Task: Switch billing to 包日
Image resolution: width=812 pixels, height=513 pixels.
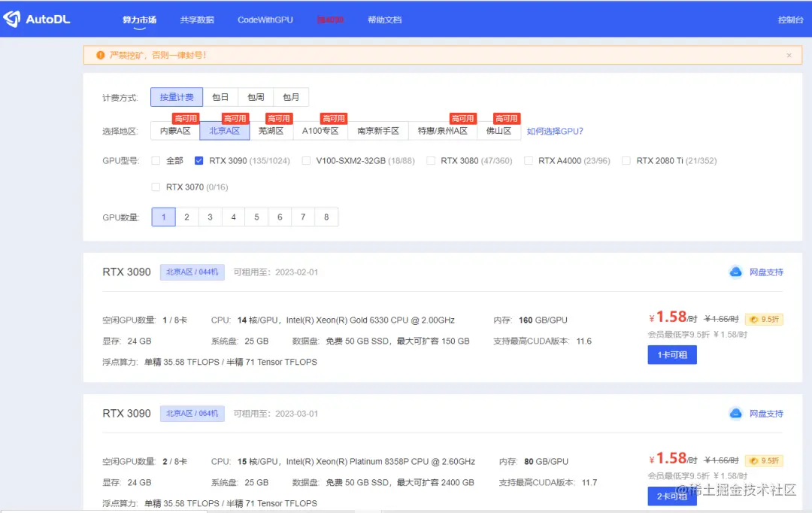Action: (x=220, y=96)
